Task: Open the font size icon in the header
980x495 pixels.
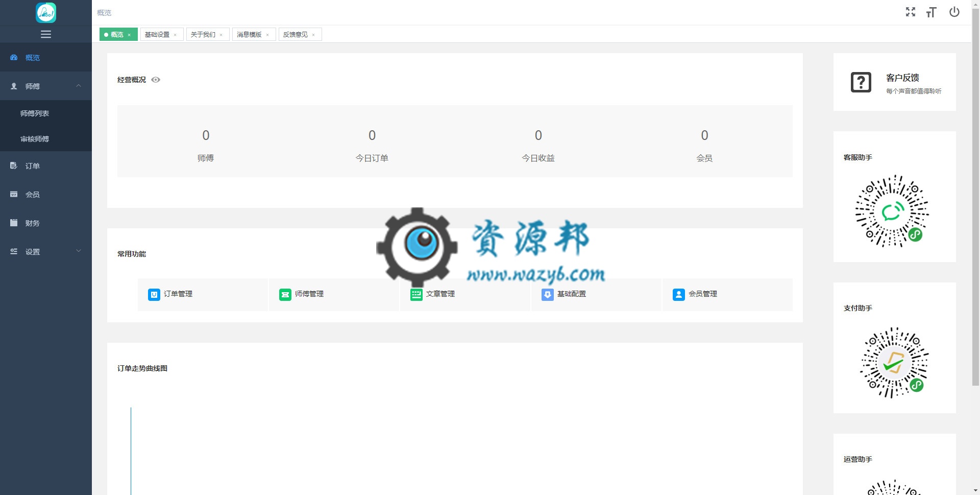Action: coord(932,12)
